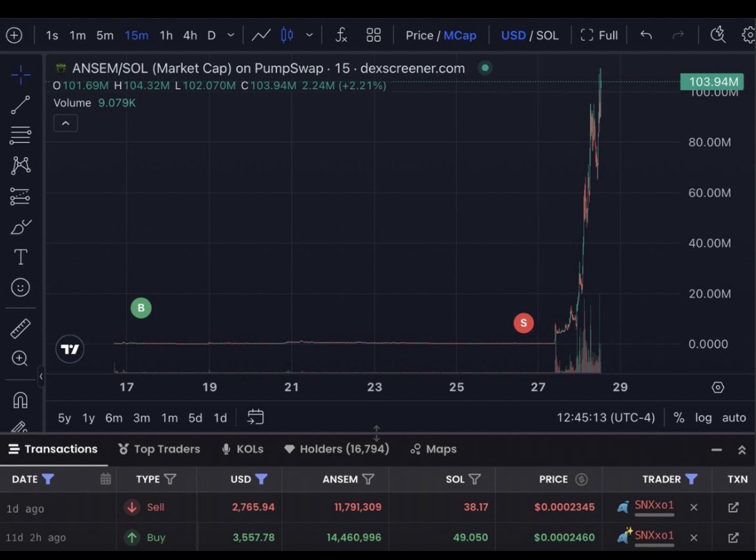Select the pattern drawing tool
The width and height of the screenshot is (756, 560).
pos(20,165)
